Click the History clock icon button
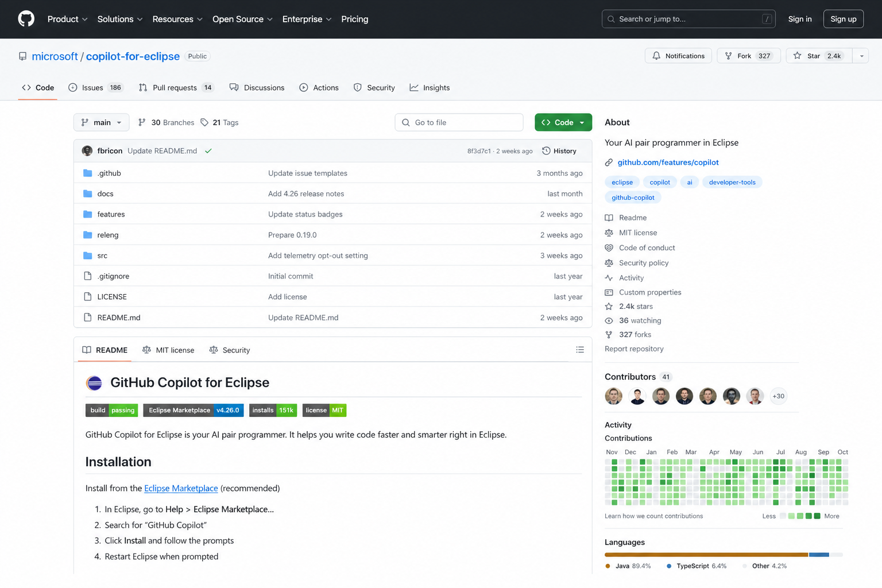 click(x=559, y=151)
